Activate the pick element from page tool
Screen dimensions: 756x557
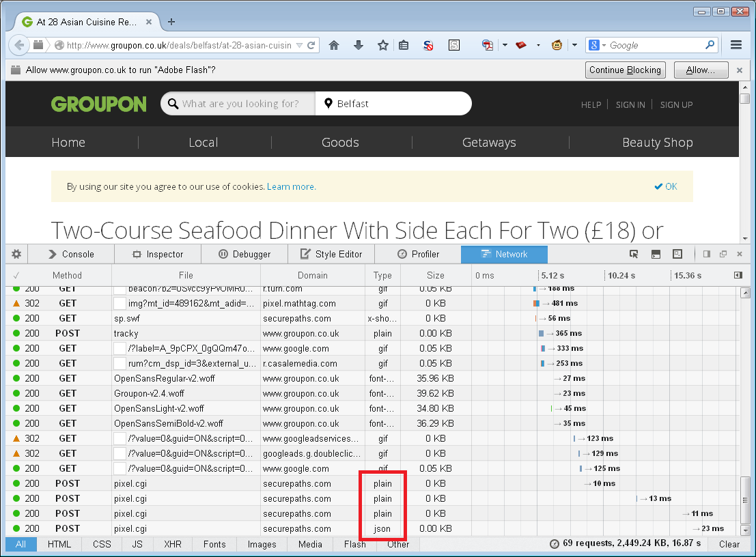[634, 254]
